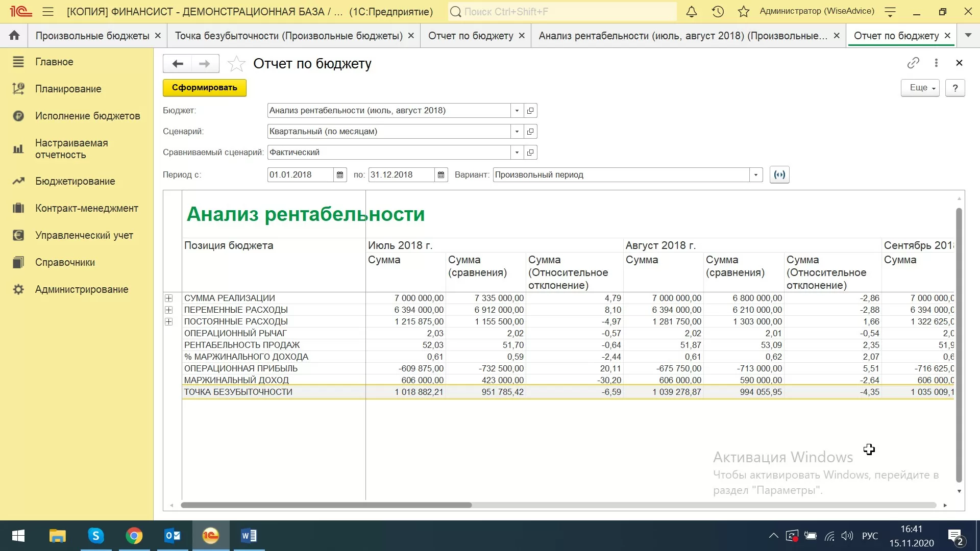Open calendar for period end date

point(441,175)
